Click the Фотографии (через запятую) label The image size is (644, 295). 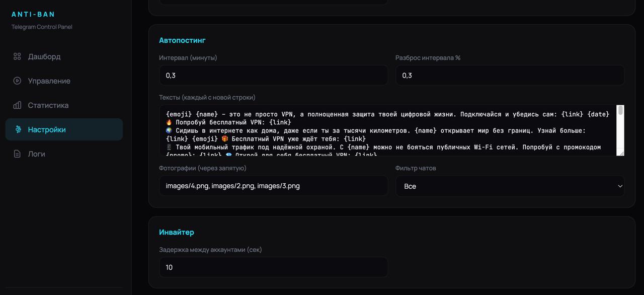click(203, 168)
